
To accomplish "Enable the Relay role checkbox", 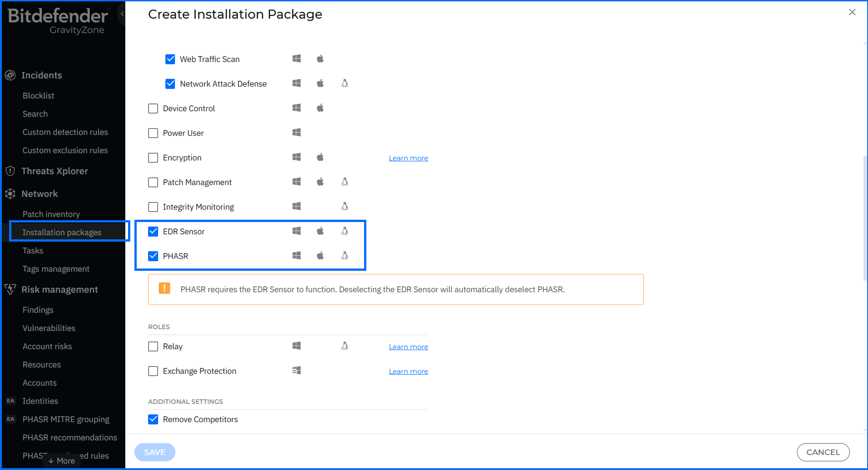I will tap(153, 346).
